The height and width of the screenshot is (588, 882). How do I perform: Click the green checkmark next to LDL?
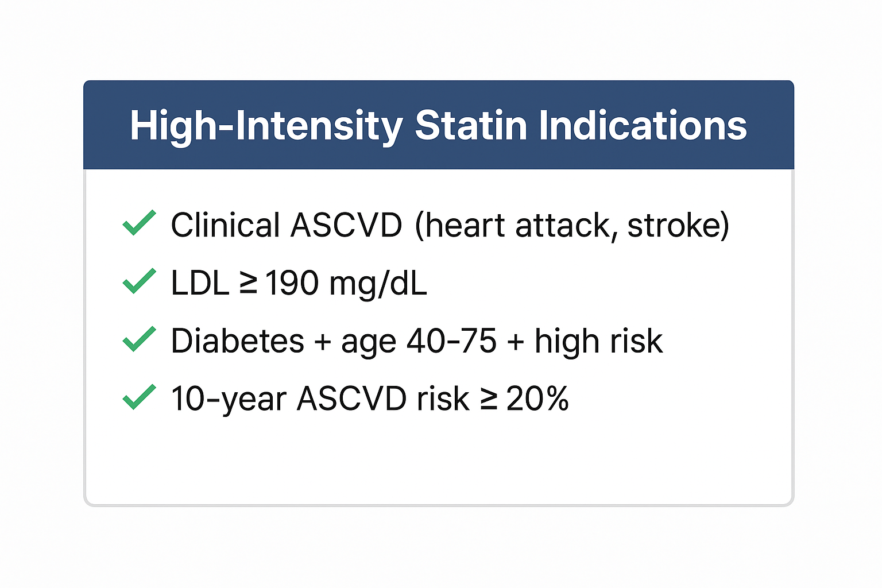139,281
